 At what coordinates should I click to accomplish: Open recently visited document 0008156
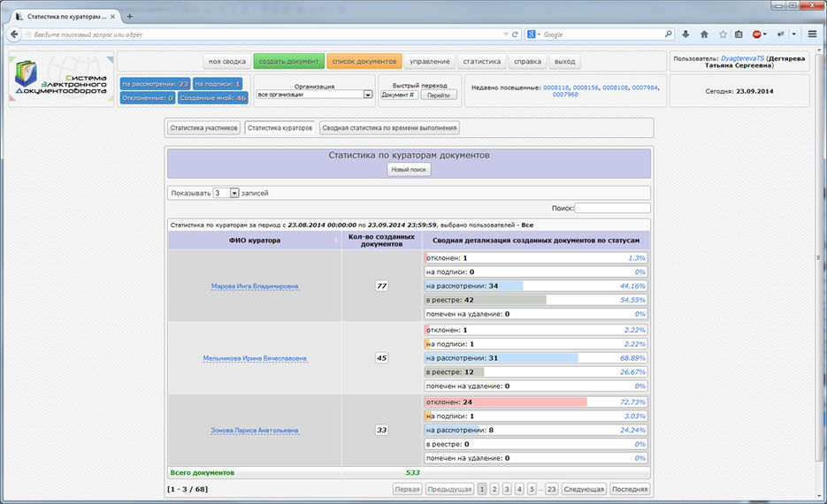pyautogui.click(x=586, y=88)
